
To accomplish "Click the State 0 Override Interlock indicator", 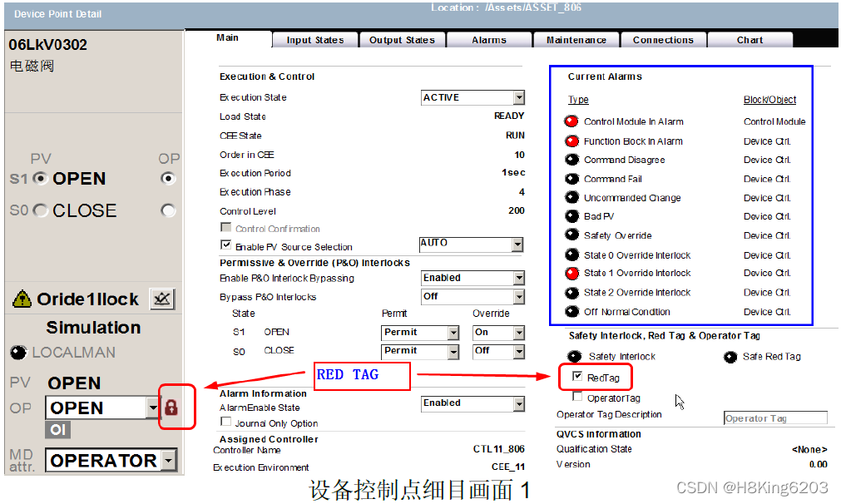I will click(x=571, y=255).
